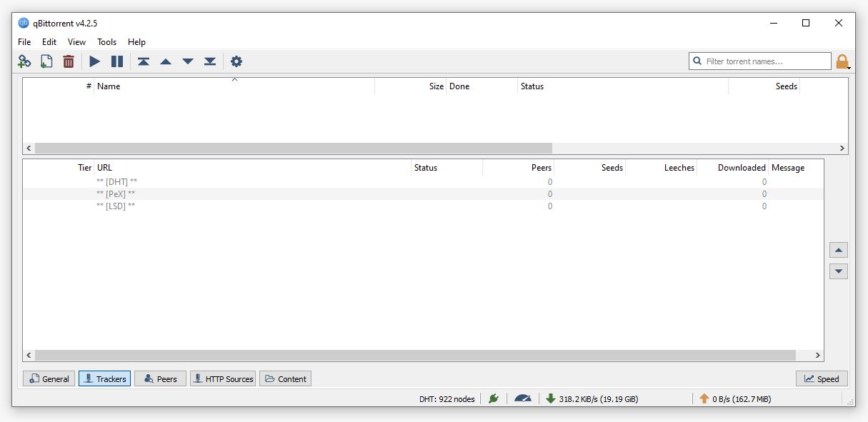Click the tracker Downloaded column header
This screenshot has height=422, width=868.
coord(733,168)
